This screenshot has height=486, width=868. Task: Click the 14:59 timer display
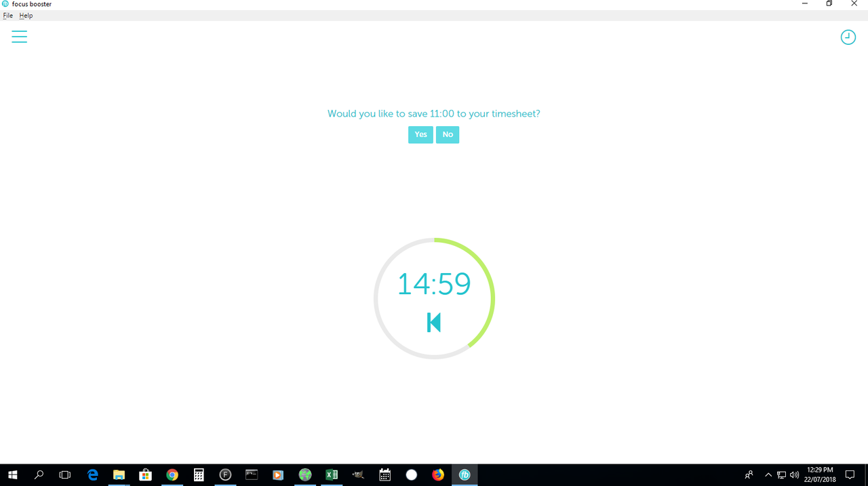click(x=434, y=284)
